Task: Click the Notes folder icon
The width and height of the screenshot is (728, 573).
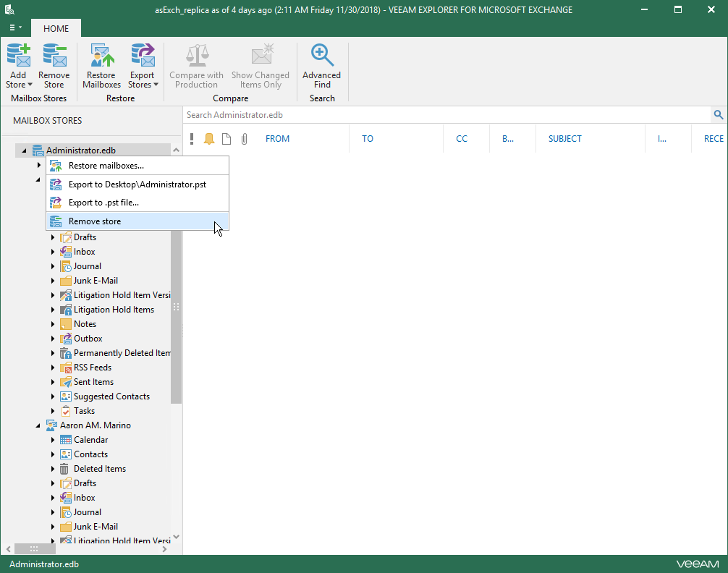Action: pos(65,324)
